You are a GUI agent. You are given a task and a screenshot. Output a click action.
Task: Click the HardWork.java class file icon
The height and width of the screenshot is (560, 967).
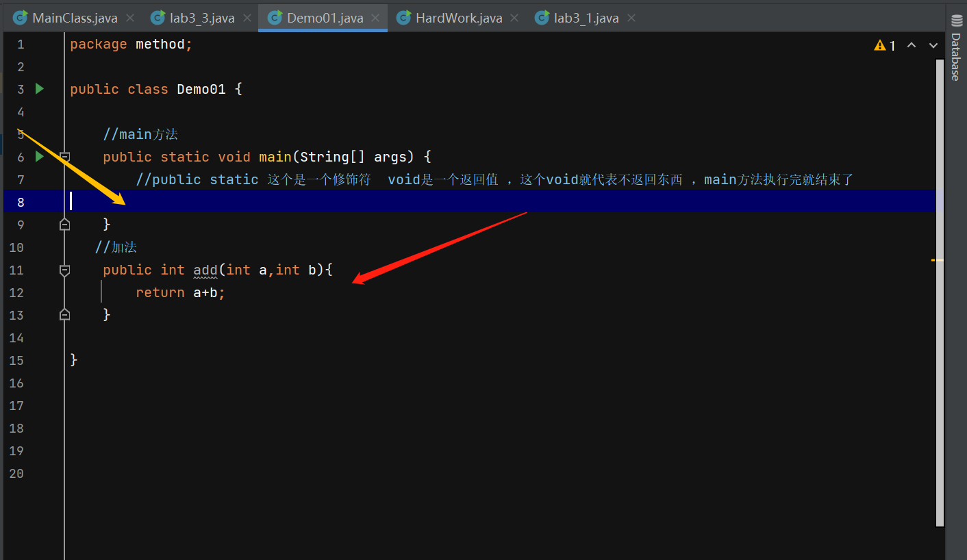tap(404, 17)
